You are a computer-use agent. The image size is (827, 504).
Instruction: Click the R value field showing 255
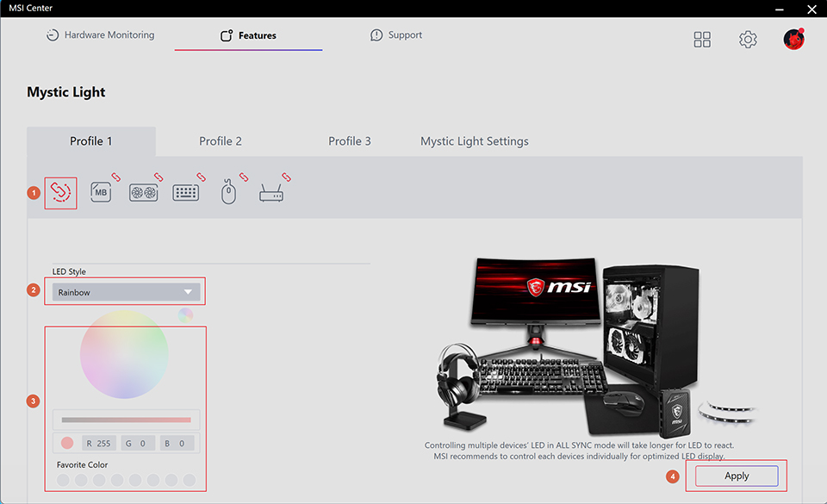98,444
